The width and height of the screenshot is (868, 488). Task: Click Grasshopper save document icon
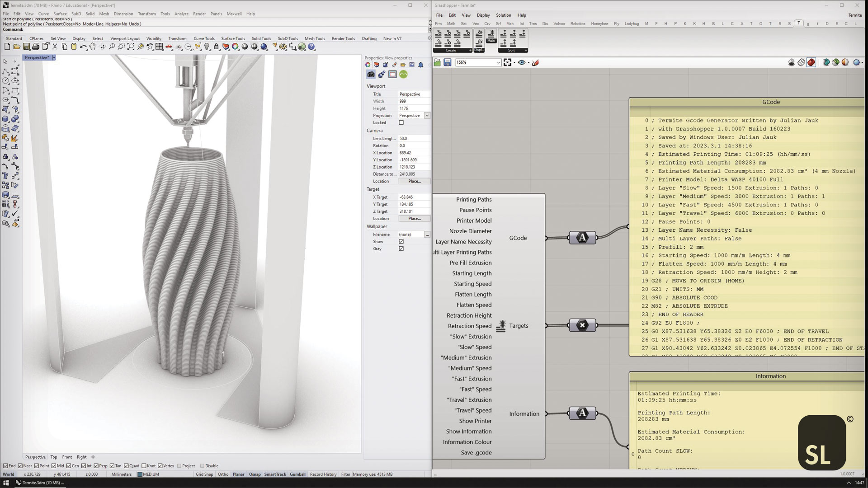pyautogui.click(x=447, y=62)
